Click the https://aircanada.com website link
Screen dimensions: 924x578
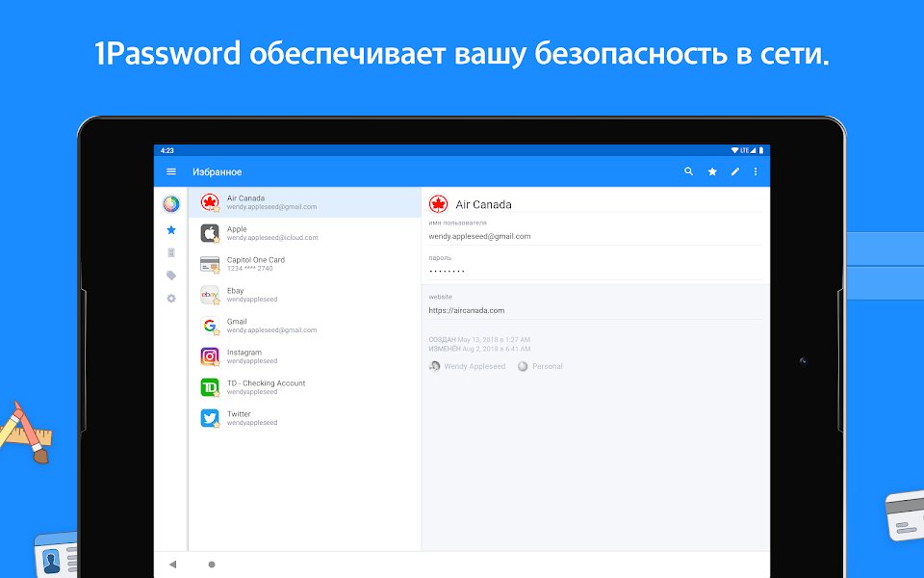[466, 310]
